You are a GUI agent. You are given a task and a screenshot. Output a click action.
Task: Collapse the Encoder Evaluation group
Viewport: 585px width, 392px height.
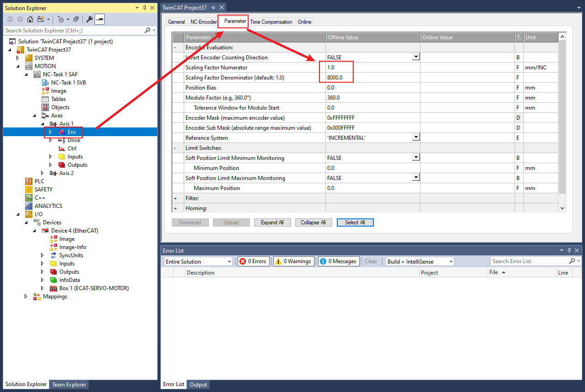coord(175,48)
